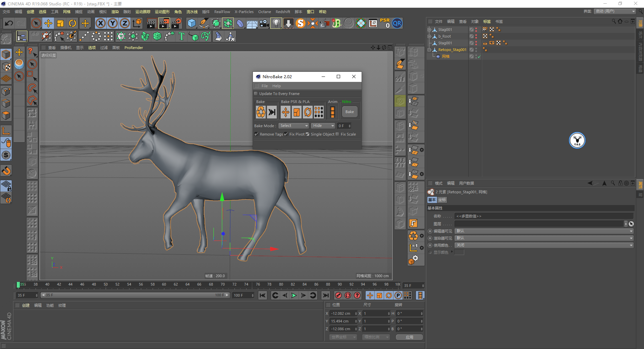The height and width of the screenshot is (349, 644).
Task: Add a Camera object from toolbar
Action: (x=264, y=23)
